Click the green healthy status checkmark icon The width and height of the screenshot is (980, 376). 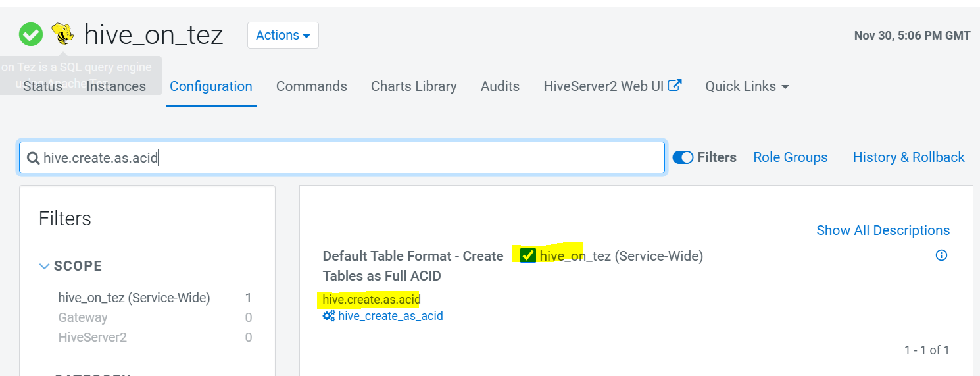pos(31,34)
